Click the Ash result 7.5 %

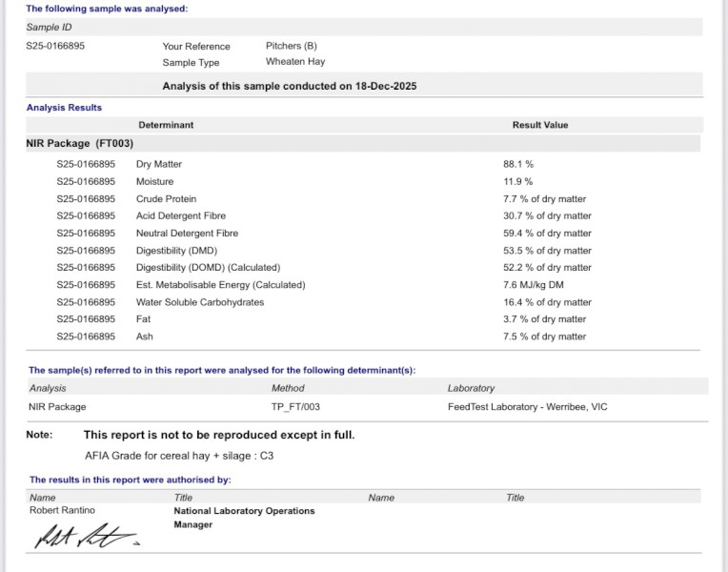coord(544,336)
